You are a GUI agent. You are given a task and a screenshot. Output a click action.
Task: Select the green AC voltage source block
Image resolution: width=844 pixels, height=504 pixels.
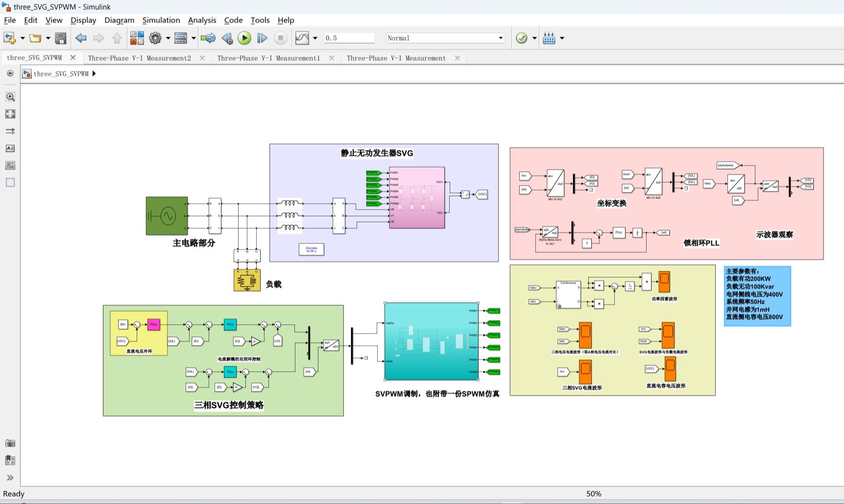coord(167,216)
